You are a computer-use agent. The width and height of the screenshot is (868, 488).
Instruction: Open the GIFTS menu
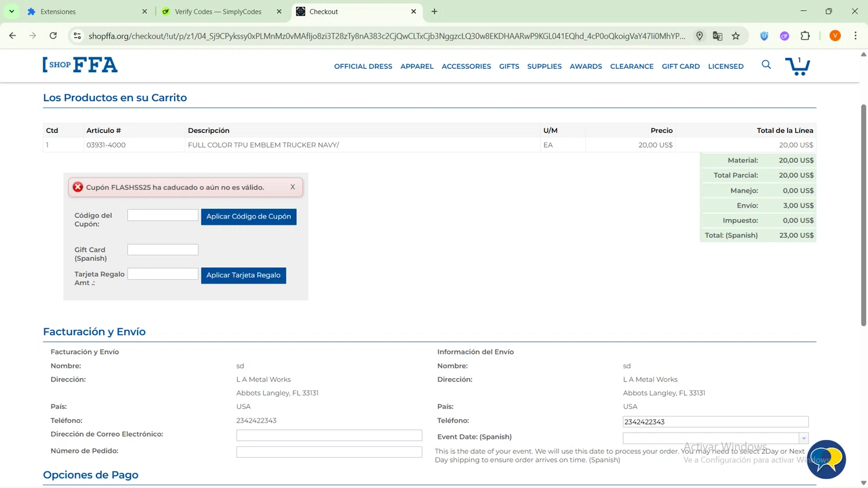509,66
